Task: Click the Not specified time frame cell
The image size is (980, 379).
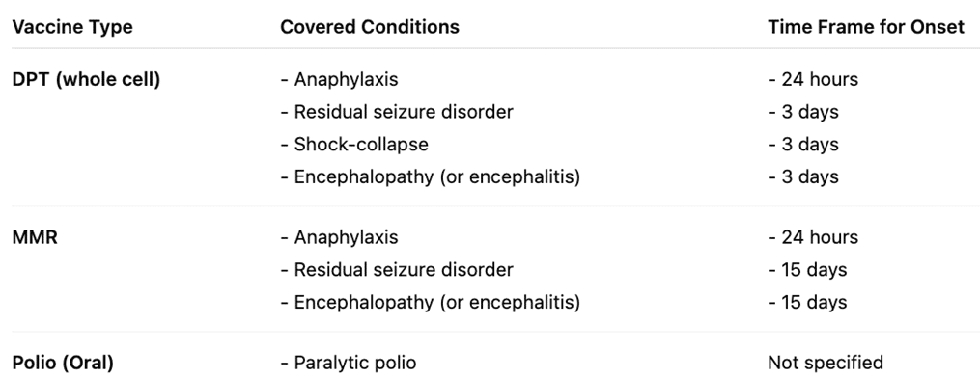Action: click(x=826, y=363)
